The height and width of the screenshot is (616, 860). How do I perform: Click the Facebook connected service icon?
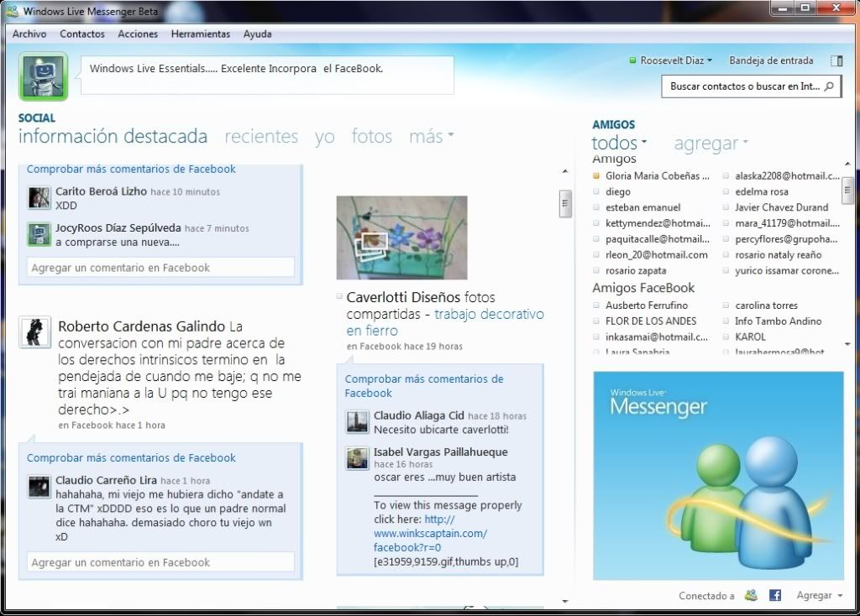pyautogui.click(x=775, y=595)
